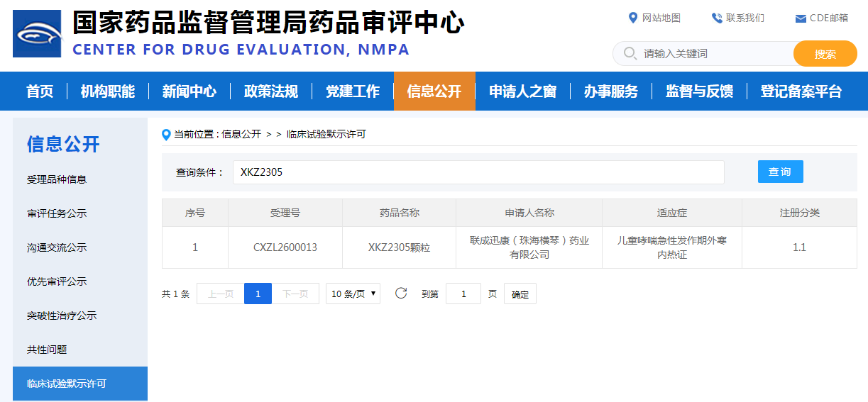Open the 10 条/页 page size dropdown
This screenshot has width=868, height=402.
tap(353, 294)
